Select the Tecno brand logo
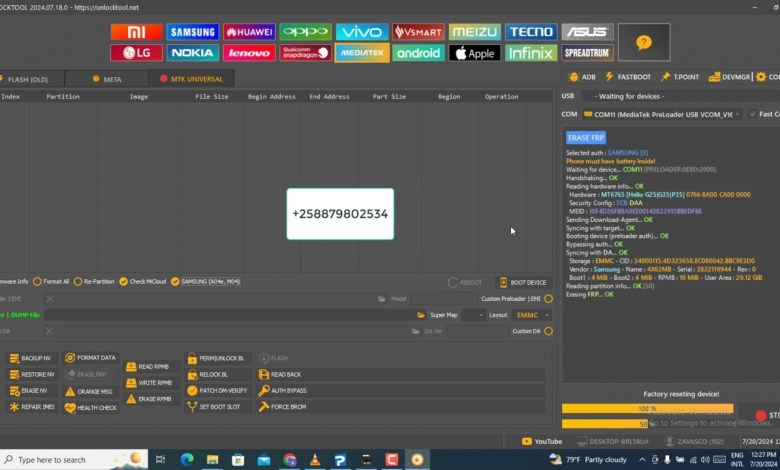The height and width of the screenshot is (470, 780). click(x=531, y=32)
